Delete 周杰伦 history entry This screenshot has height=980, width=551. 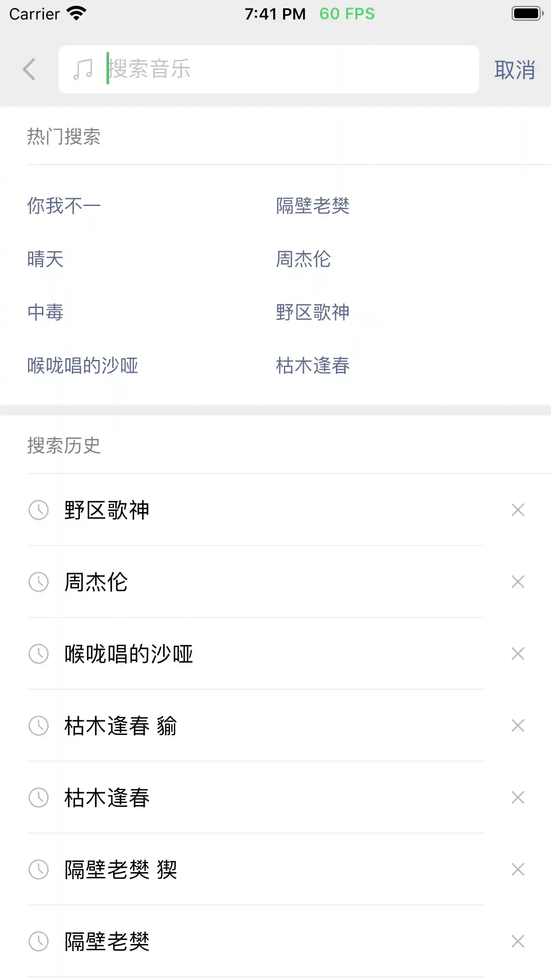pyautogui.click(x=518, y=582)
